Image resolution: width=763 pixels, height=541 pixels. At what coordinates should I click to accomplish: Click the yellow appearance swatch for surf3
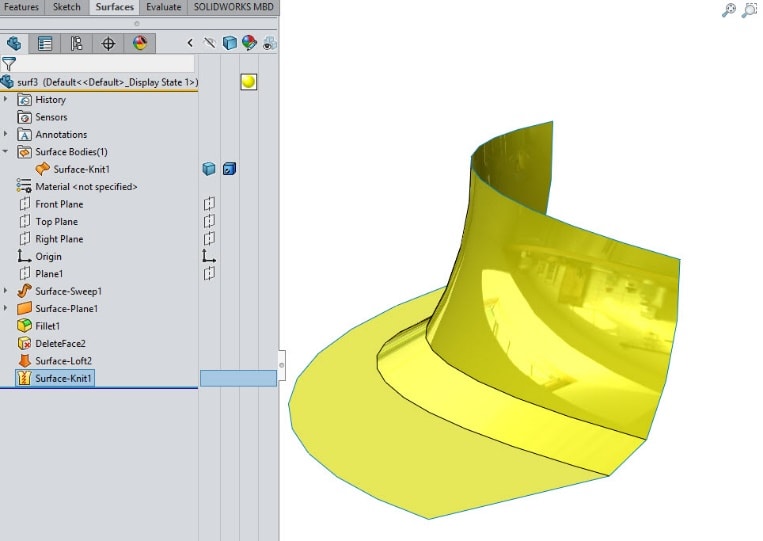coord(249,82)
